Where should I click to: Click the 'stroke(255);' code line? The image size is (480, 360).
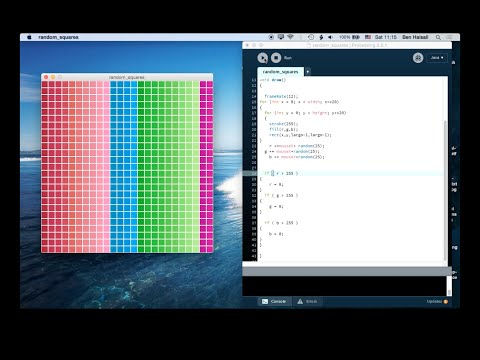(x=283, y=124)
